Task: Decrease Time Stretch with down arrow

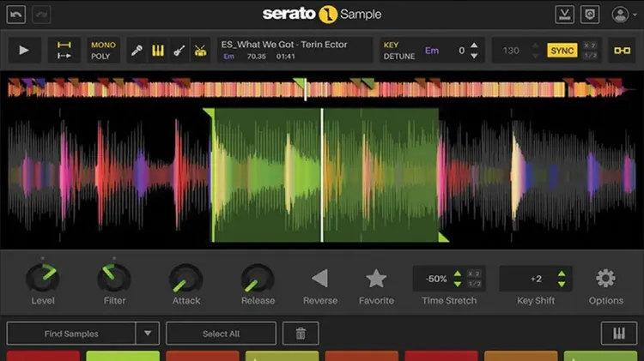Action: coord(458,284)
